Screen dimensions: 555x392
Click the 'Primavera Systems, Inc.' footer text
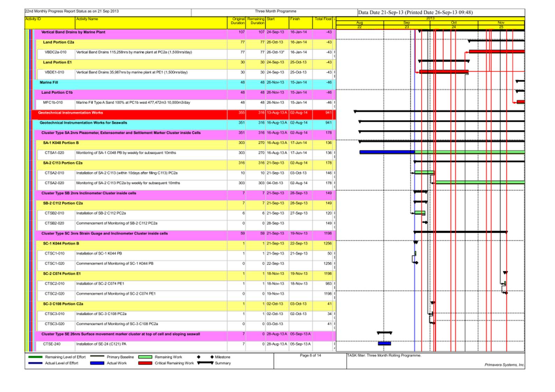tap(504, 365)
